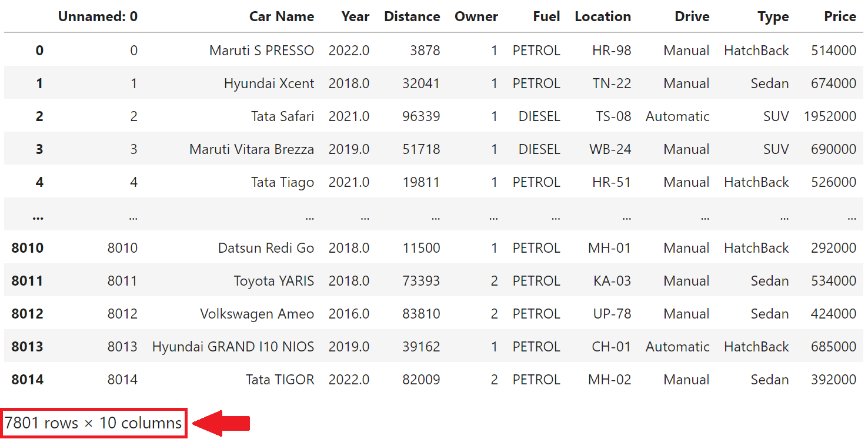
Task: Click the distance value 39162
Action: (x=421, y=347)
